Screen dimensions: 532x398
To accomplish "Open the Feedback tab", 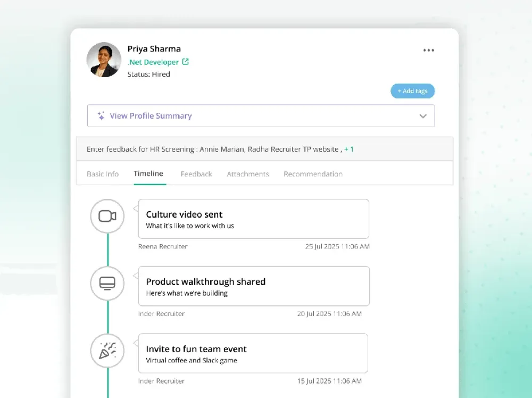I will 196,174.
